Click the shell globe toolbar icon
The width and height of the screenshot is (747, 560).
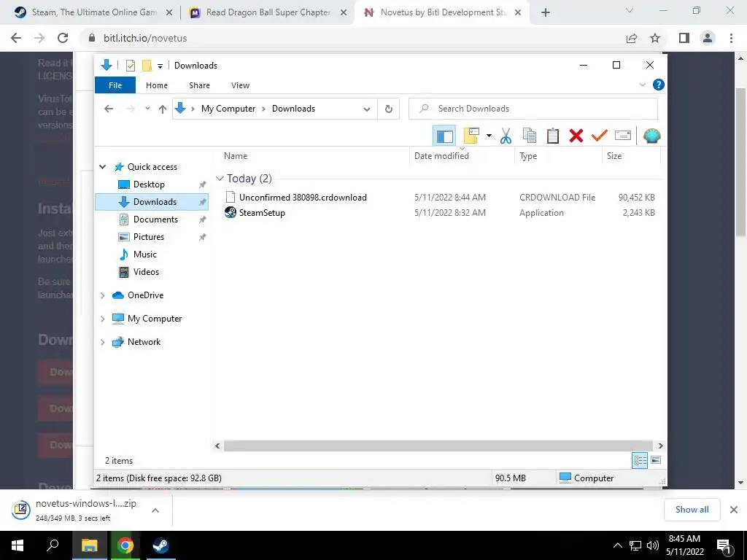tap(651, 136)
